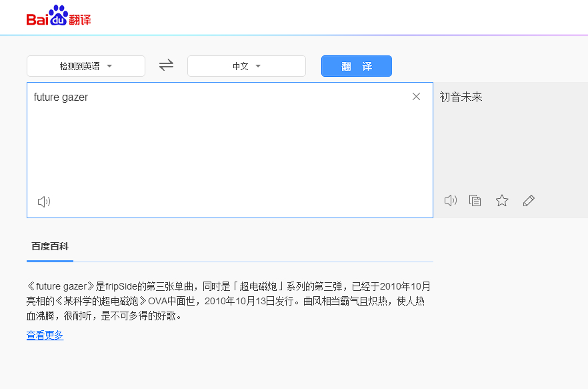Play pronunciation of source text
Screen dimensions: 588x389
click(44, 202)
